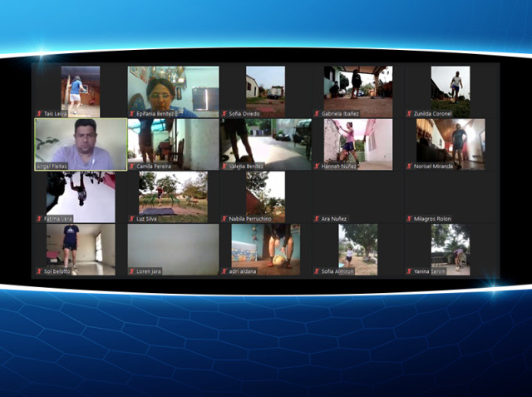The width and height of the screenshot is (532, 397).
Task: Select Angel Fleitas highlighted speaker video
Action: (x=81, y=144)
